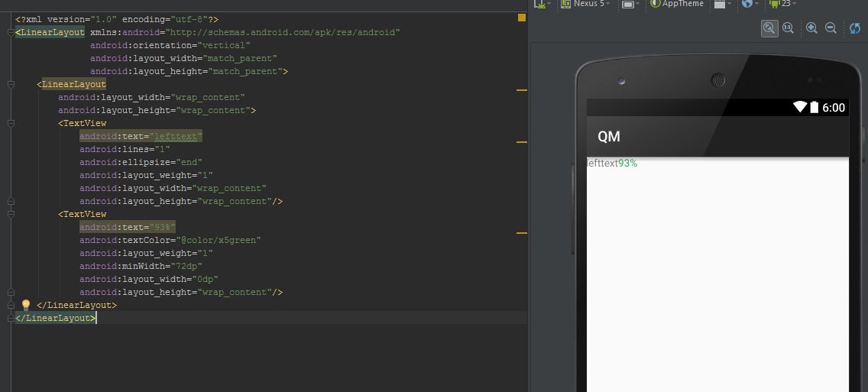
Task: Click the android:ellipsize="end" attribute
Action: (x=141, y=162)
